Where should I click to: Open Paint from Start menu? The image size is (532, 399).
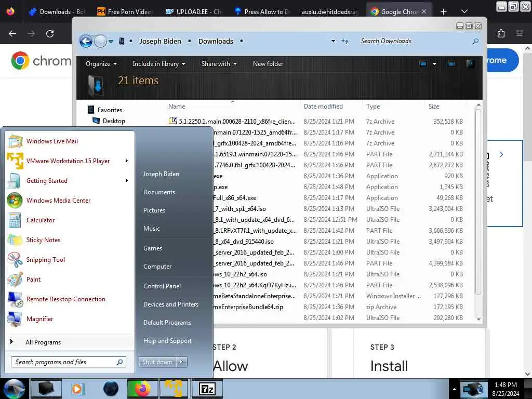click(x=34, y=279)
